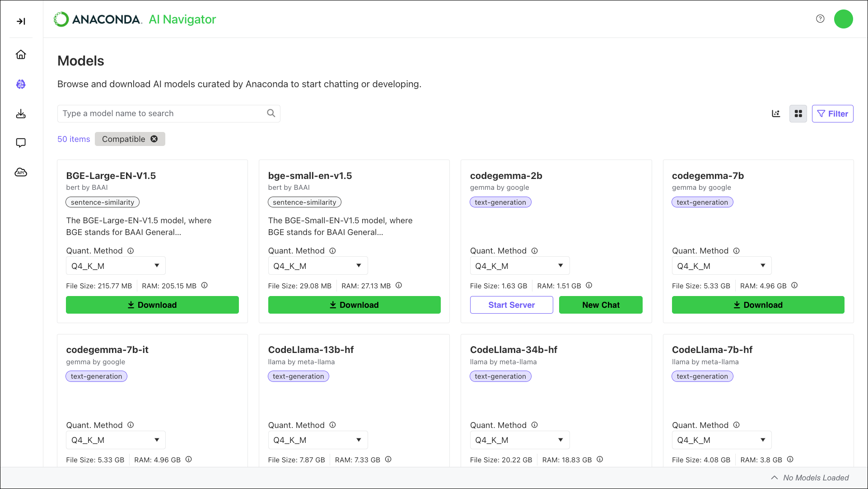Click the 50 items count text
868x489 pixels.
(74, 139)
